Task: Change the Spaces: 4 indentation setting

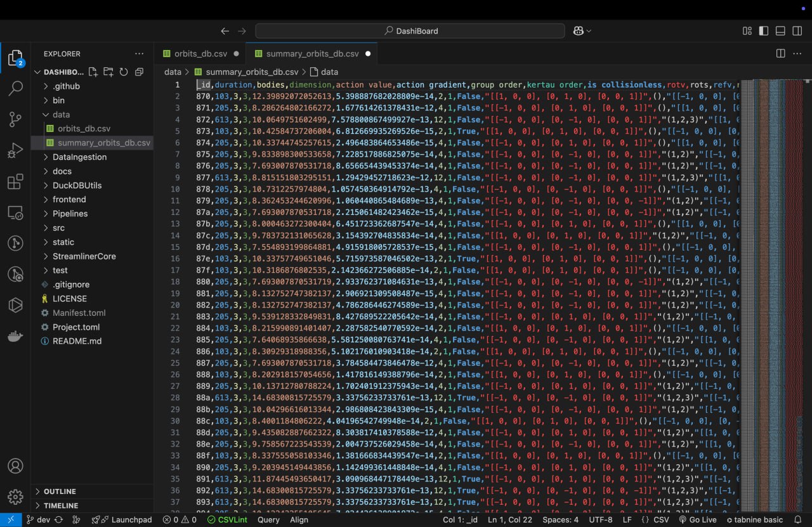Action: coord(560,519)
